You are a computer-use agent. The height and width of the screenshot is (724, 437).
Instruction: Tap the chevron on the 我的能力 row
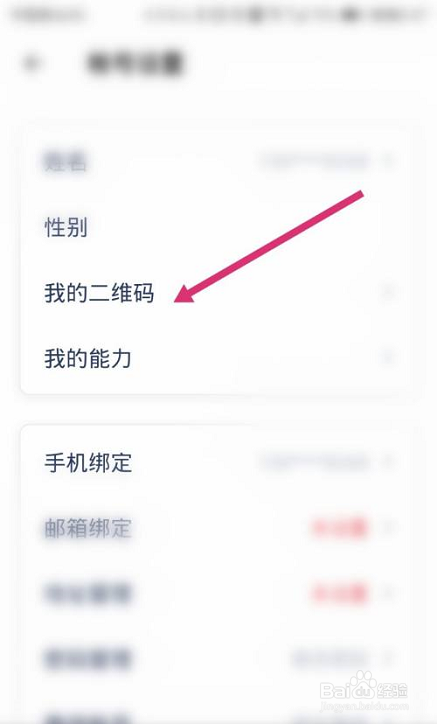click(388, 358)
